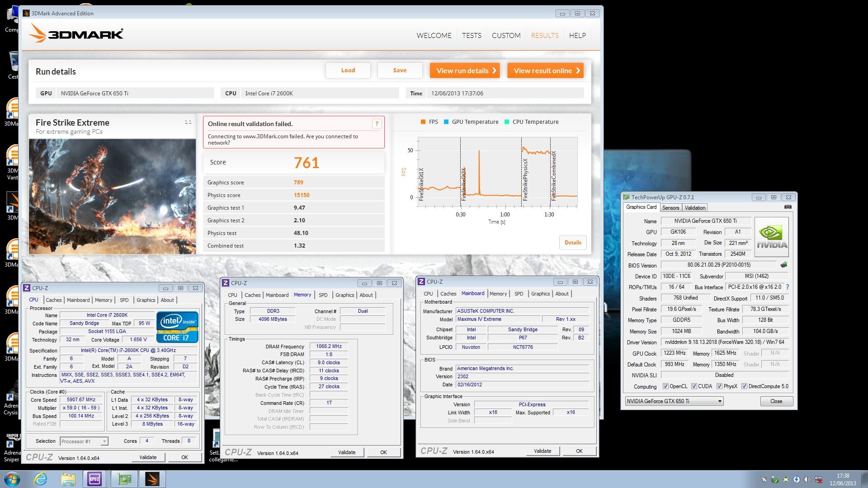Click the CPU-Z taskbar icon

coord(94,479)
